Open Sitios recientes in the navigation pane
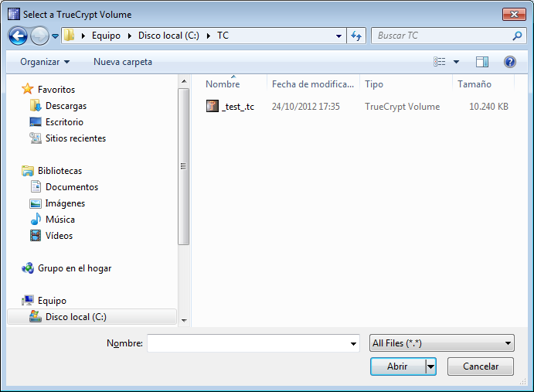Screen dimensions: 534x392 pos(76,138)
